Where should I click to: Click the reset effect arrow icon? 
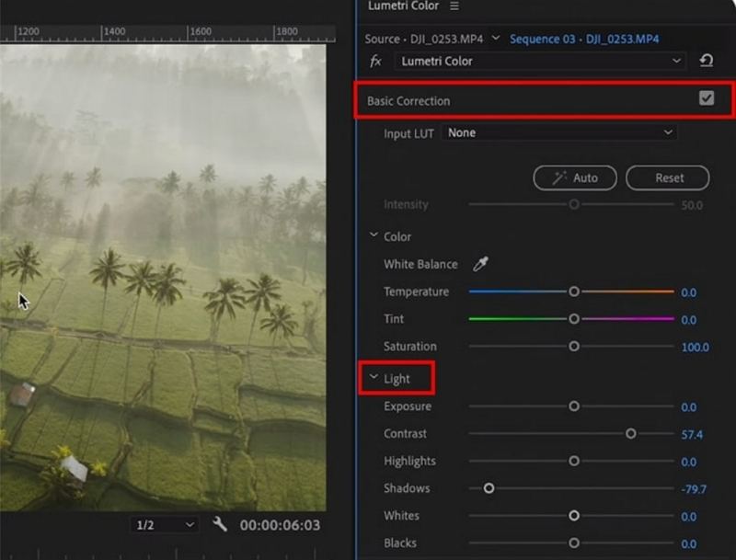coord(706,62)
